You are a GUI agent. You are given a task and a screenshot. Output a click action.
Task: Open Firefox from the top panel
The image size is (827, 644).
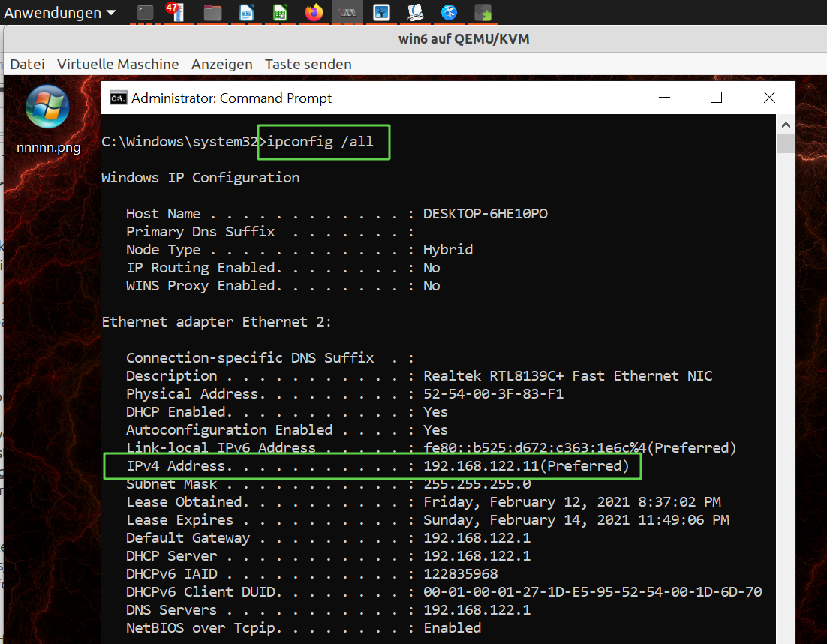point(314,12)
